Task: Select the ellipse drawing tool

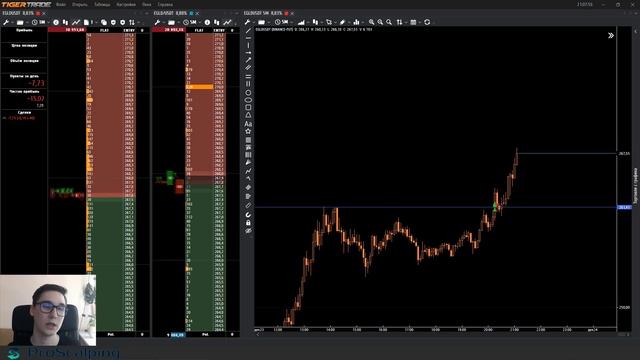Action: click(248, 100)
